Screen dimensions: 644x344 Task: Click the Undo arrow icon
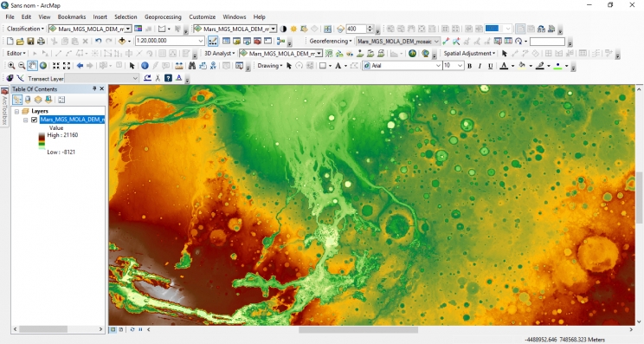pos(98,41)
